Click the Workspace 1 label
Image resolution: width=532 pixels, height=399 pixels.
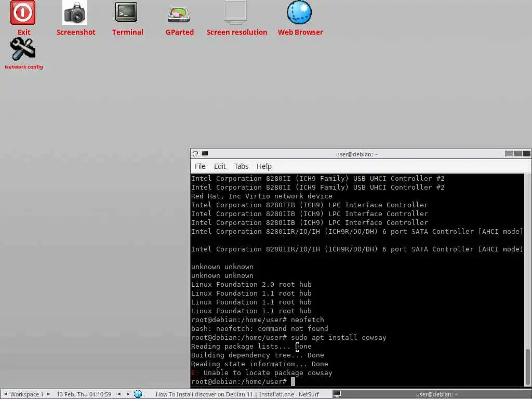(x=27, y=394)
